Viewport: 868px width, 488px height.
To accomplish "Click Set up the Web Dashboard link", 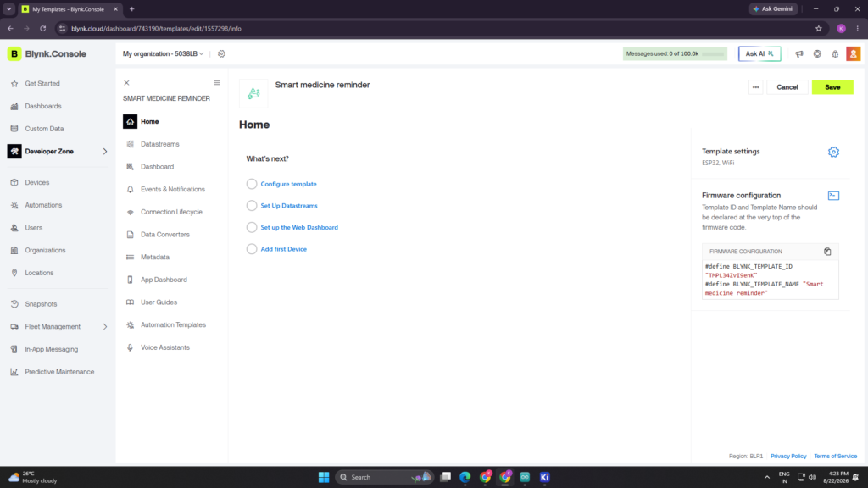I will (x=299, y=227).
